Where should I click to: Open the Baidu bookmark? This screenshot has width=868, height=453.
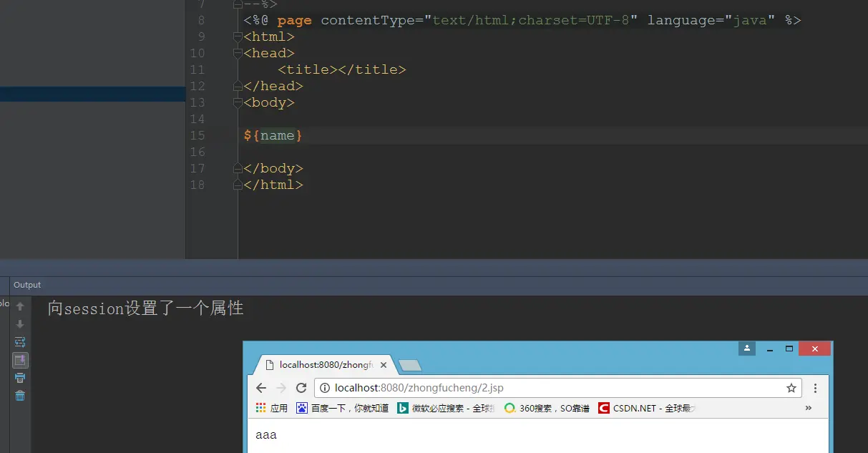pos(343,408)
